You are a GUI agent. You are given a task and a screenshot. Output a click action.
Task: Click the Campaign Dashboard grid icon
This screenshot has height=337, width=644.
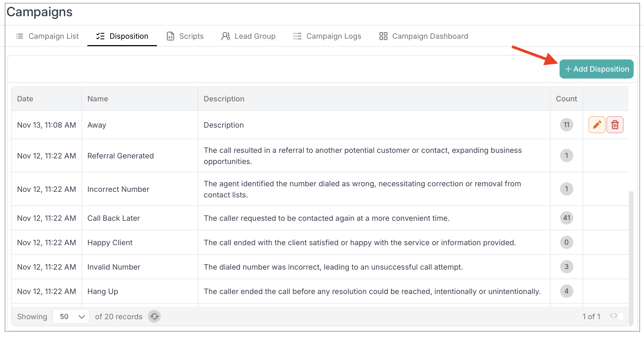(383, 36)
